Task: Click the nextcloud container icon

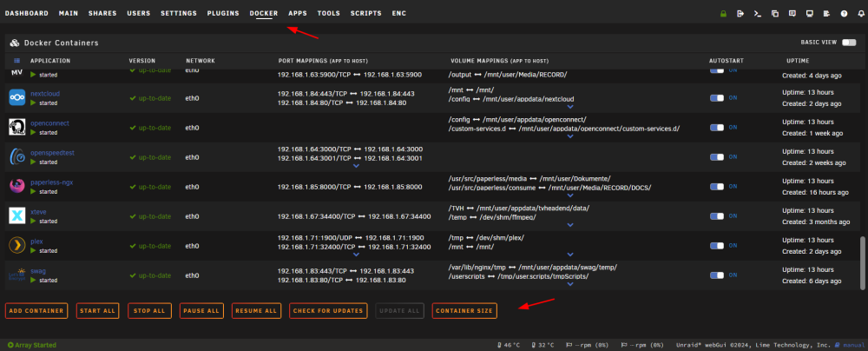Action: (x=17, y=98)
